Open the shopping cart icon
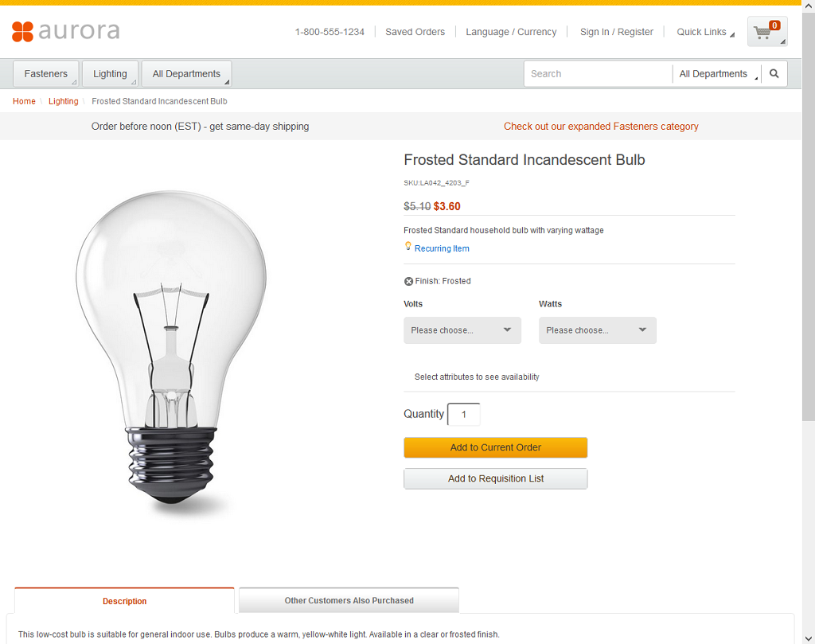 pos(766,32)
